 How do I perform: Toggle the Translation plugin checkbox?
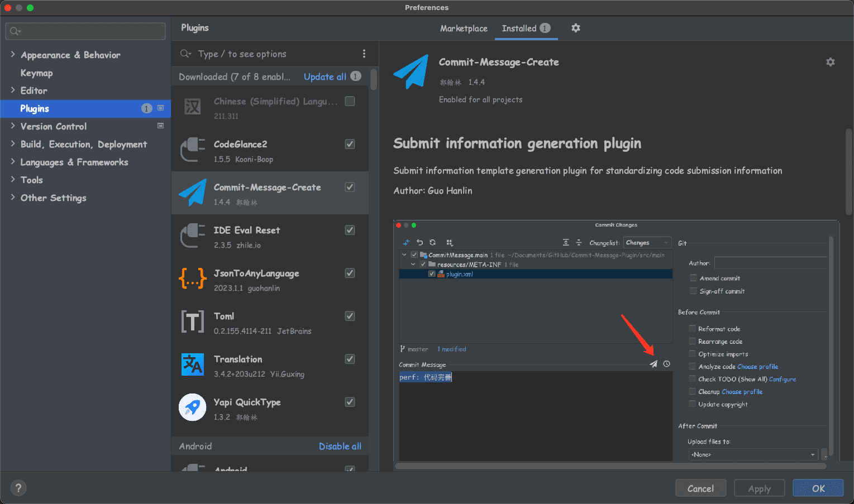pos(350,359)
